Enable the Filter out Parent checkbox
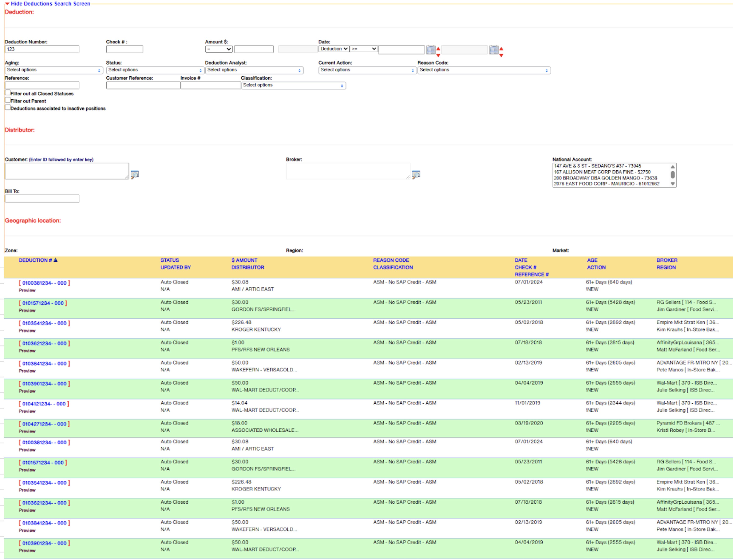The height and width of the screenshot is (560, 733). coord(8,100)
